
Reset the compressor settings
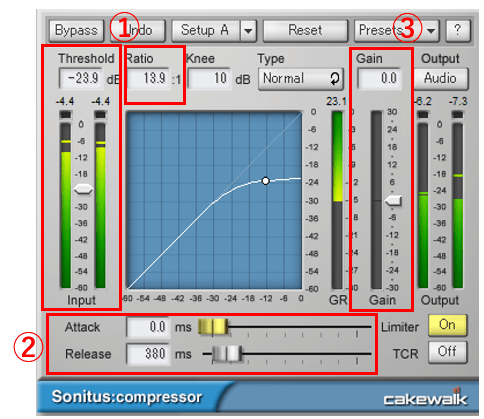305,30
